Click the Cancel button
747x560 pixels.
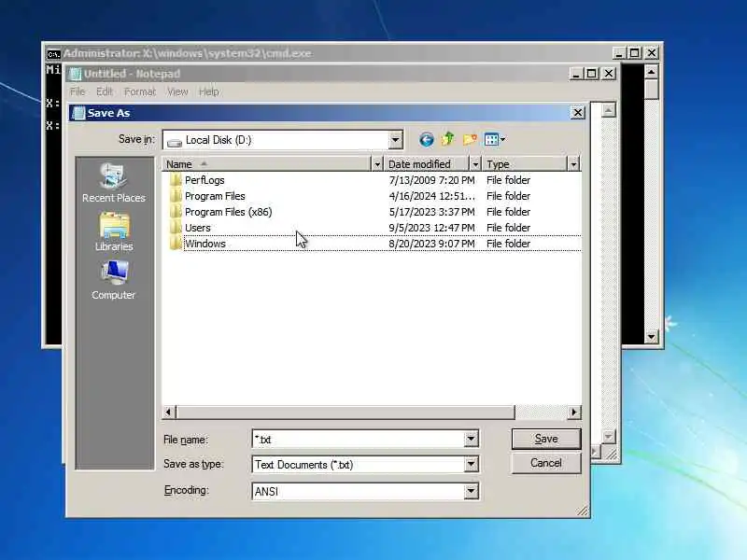tap(546, 463)
